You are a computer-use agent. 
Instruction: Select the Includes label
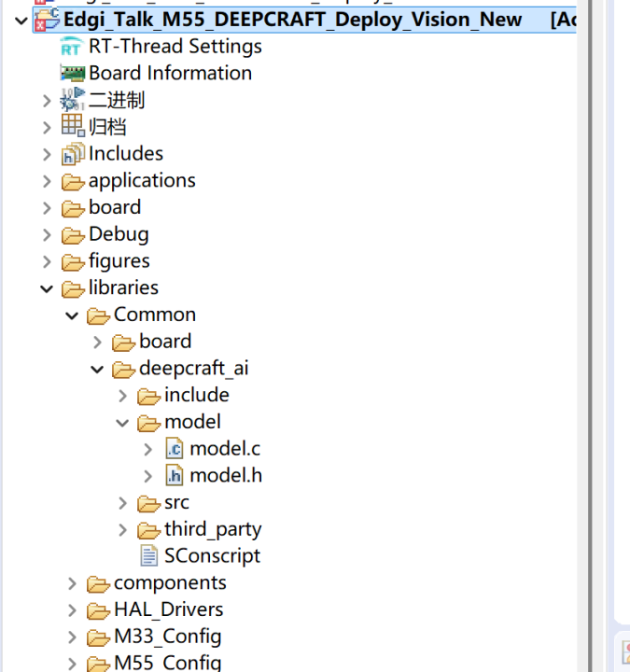pos(126,153)
